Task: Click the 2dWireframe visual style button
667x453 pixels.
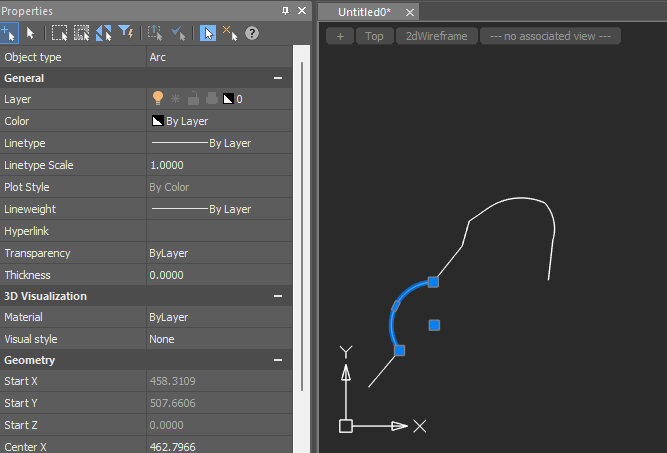Action: (435, 36)
